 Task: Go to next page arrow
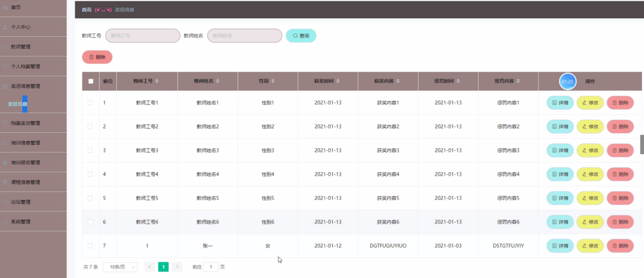(177, 267)
